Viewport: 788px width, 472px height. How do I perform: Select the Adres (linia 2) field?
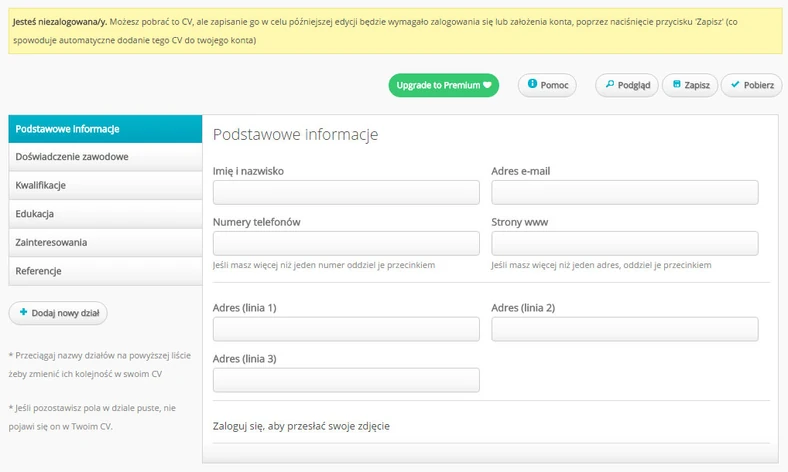point(624,330)
